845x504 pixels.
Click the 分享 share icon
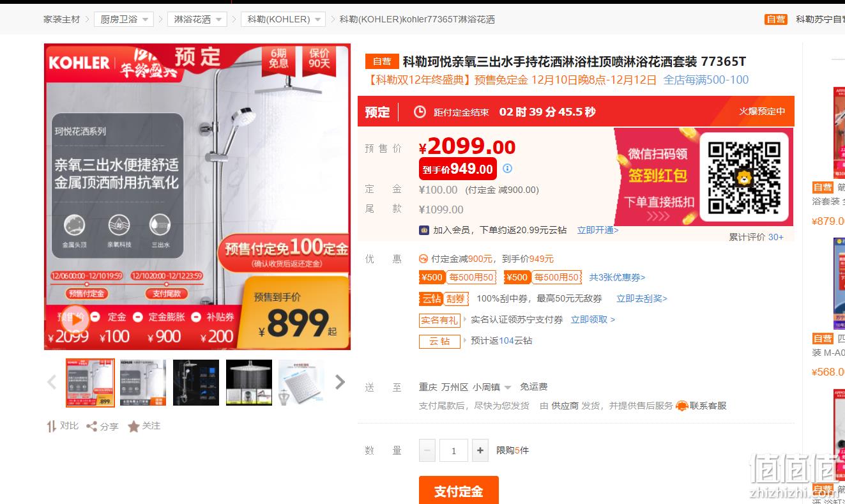[x=91, y=426]
